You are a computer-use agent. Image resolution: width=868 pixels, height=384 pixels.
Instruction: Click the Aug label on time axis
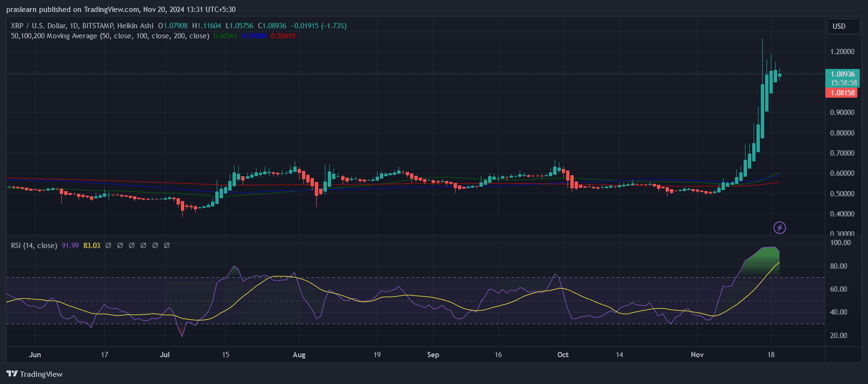pos(299,355)
